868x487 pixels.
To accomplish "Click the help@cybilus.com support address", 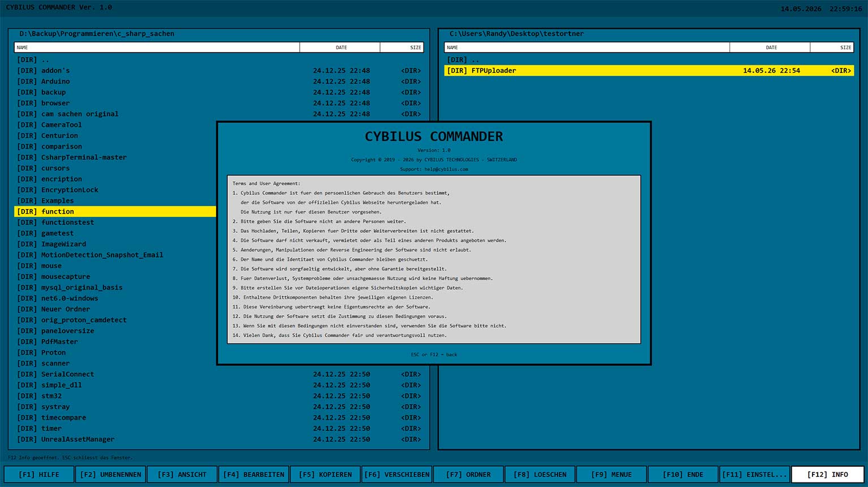I will tap(447, 169).
